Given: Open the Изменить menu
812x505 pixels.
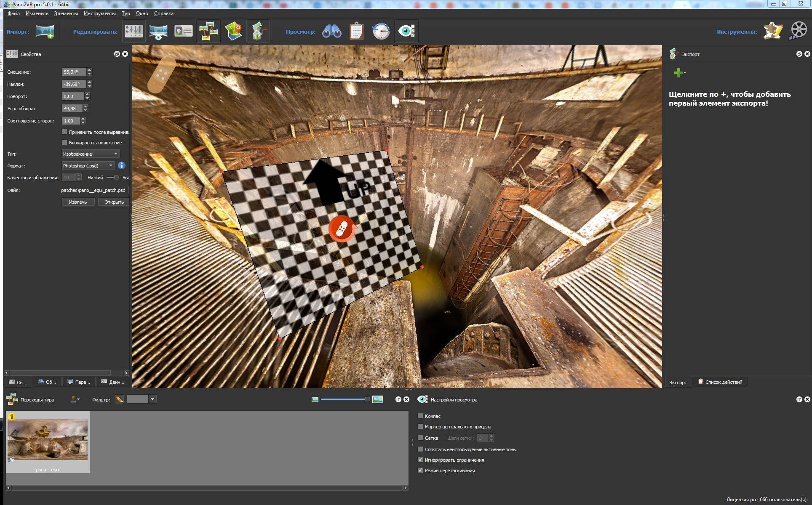Looking at the screenshot, I should tap(37, 13).
